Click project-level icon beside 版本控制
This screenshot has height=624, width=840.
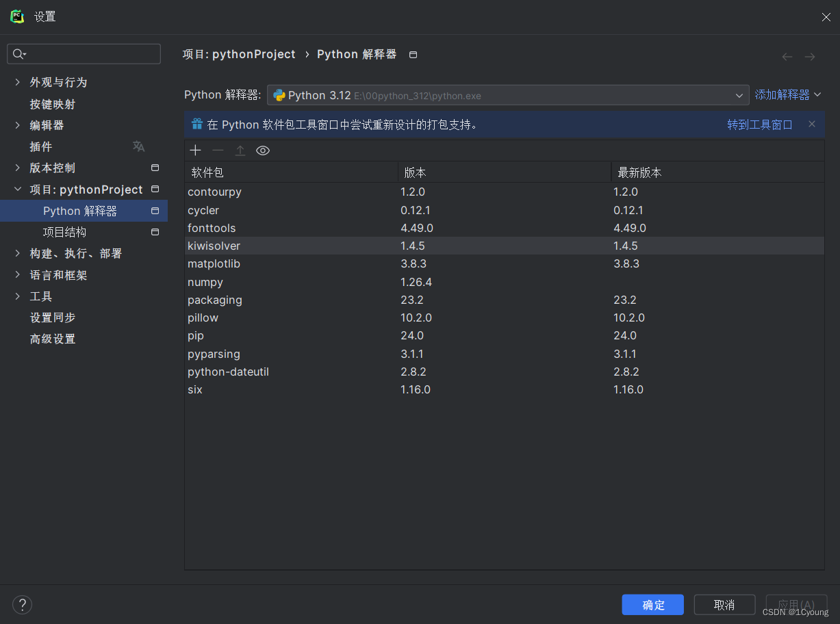coord(155,168)
